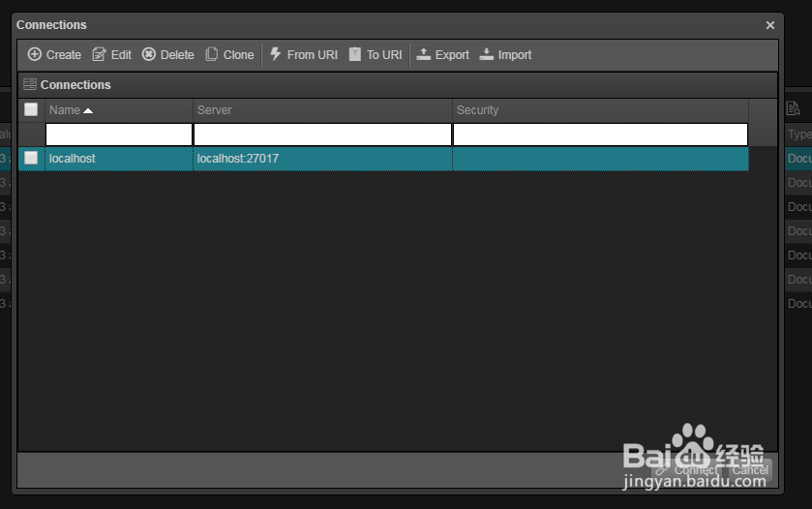Sort by the Security column header

click(600, 109)
